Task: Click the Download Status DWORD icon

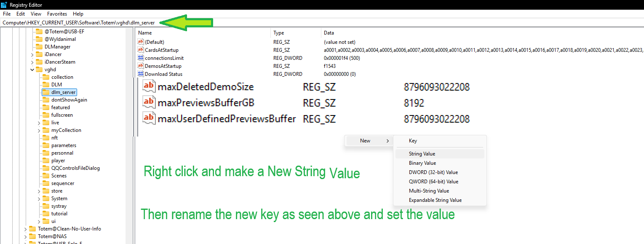Action: click(x=141, y=74)
